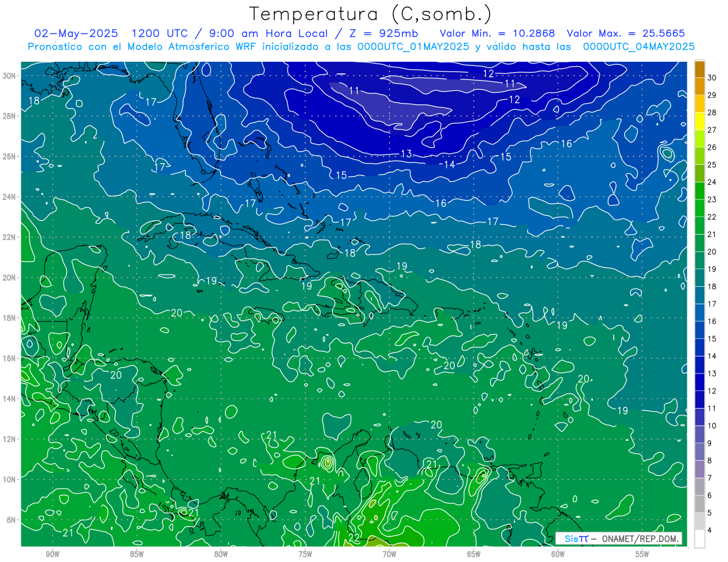Click the 30N latitude axis label
Viewport: 728px width, 562px height.
tap(9, 76)
